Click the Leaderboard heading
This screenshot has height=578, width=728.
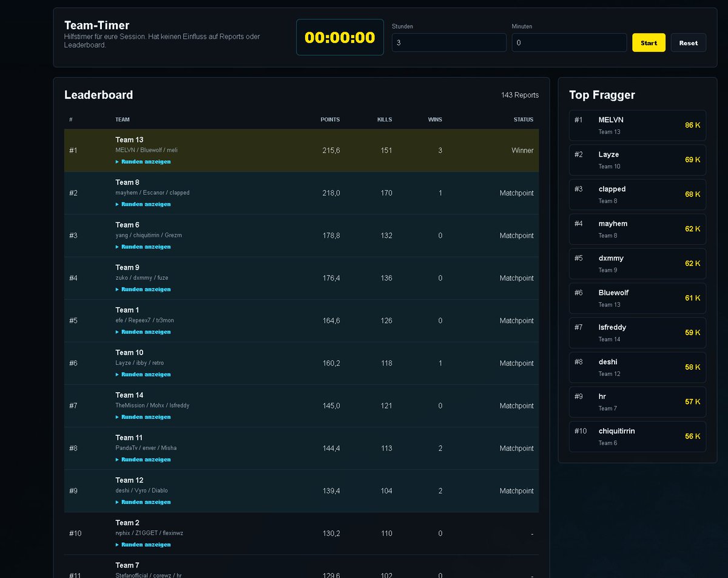[98, 95]
